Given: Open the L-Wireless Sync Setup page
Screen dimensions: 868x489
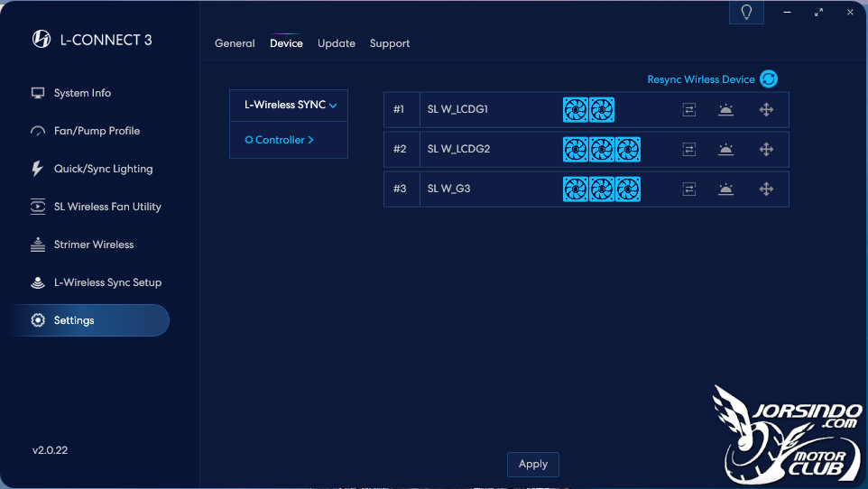Looking at the screenshot, I should (107, 282).
